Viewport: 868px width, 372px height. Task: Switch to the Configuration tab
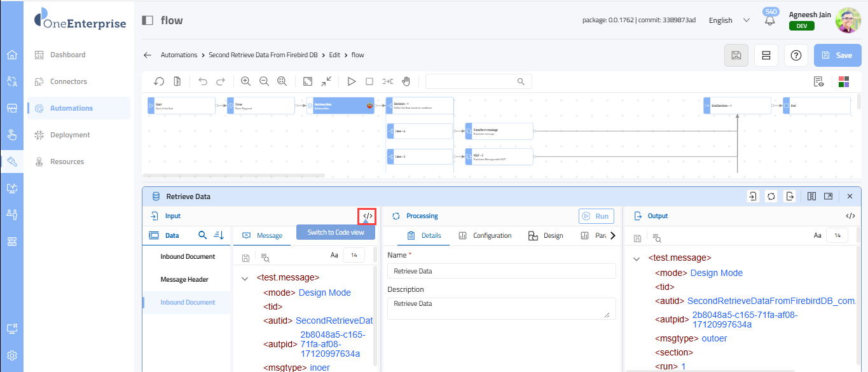coord(485,236)
